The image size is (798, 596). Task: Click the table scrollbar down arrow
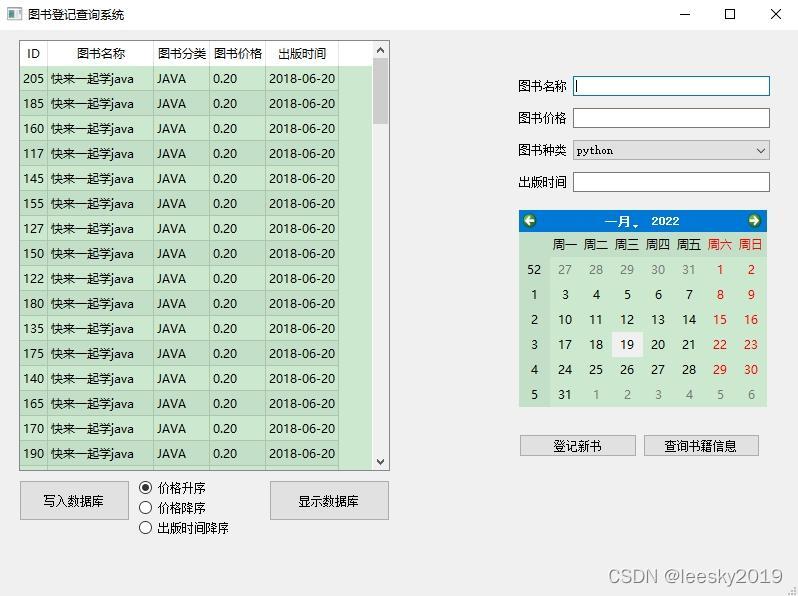pos(380,462)
